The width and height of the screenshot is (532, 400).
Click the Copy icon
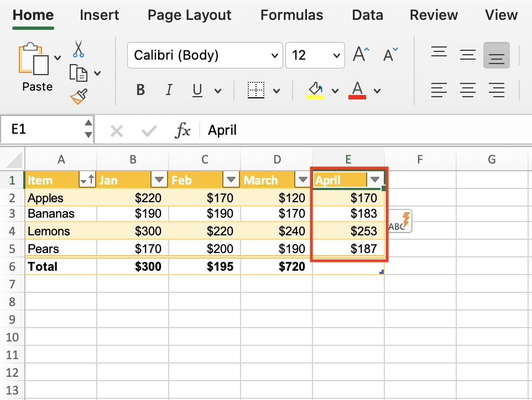point(79,73)
